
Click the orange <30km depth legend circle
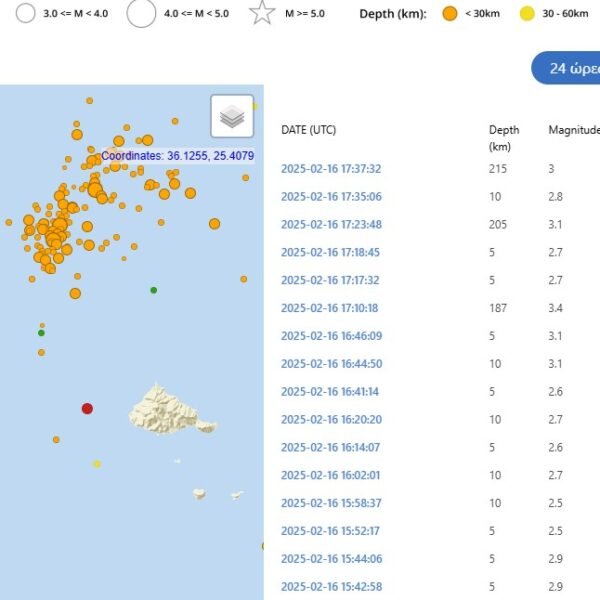click(450, 14)
